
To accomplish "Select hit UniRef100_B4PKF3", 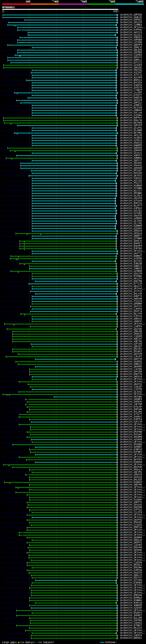I will pyautogui.click(x=131, y=243).
